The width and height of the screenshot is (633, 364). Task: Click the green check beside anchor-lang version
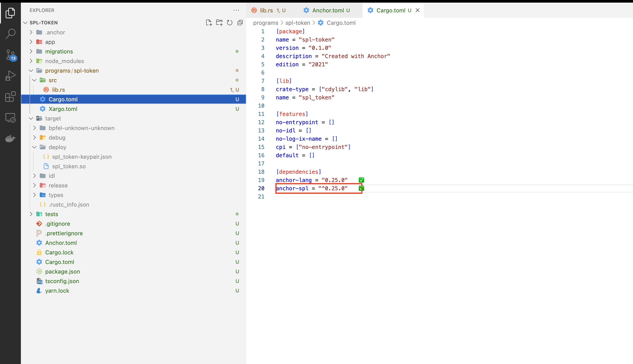click(x=361, y=180)
